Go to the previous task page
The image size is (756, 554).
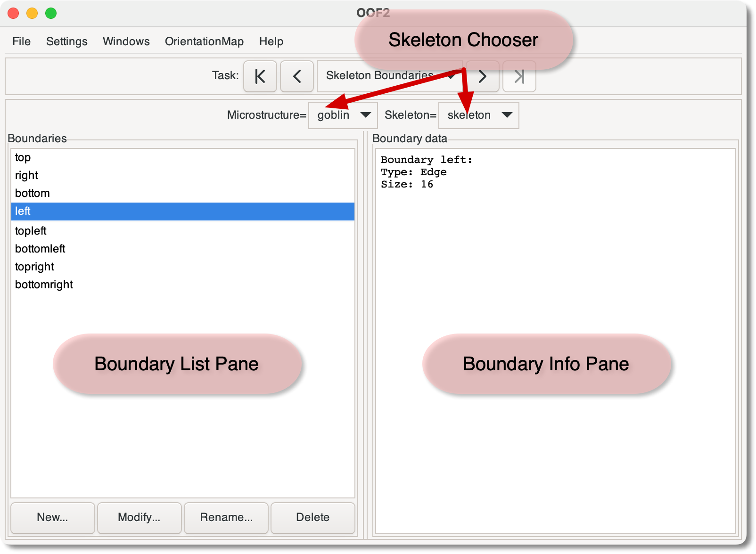[x=296, y=76]
